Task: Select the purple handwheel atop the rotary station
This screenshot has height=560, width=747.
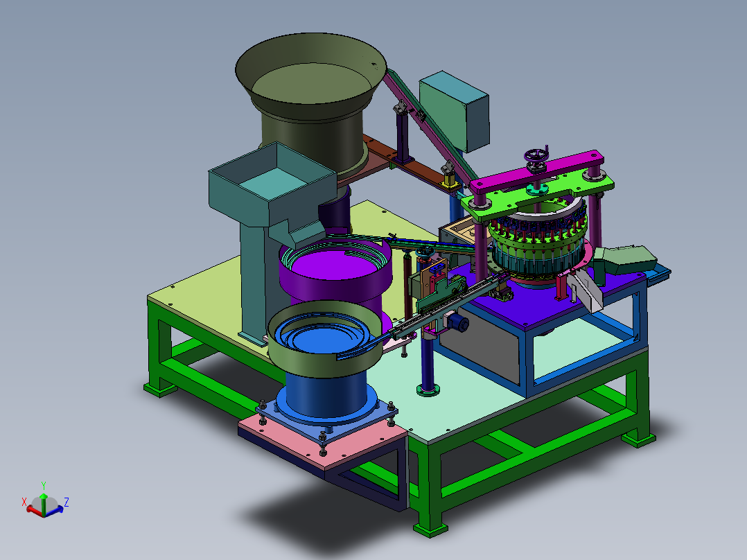Action: pyautogui.click(x=536, y=156)
